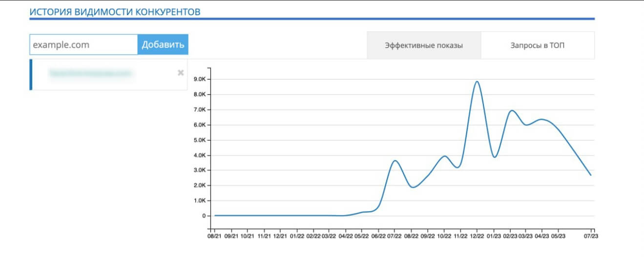Click the История видимости конкурентов heading
The height and width of the screenshot is (257, 644).
[115, 11]
